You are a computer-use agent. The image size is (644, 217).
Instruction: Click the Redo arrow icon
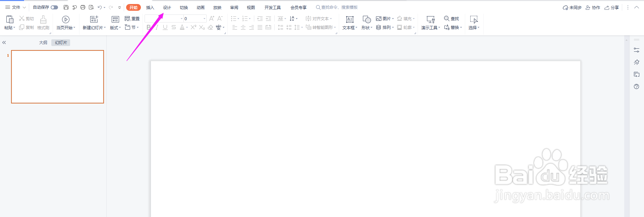point(111,7)
